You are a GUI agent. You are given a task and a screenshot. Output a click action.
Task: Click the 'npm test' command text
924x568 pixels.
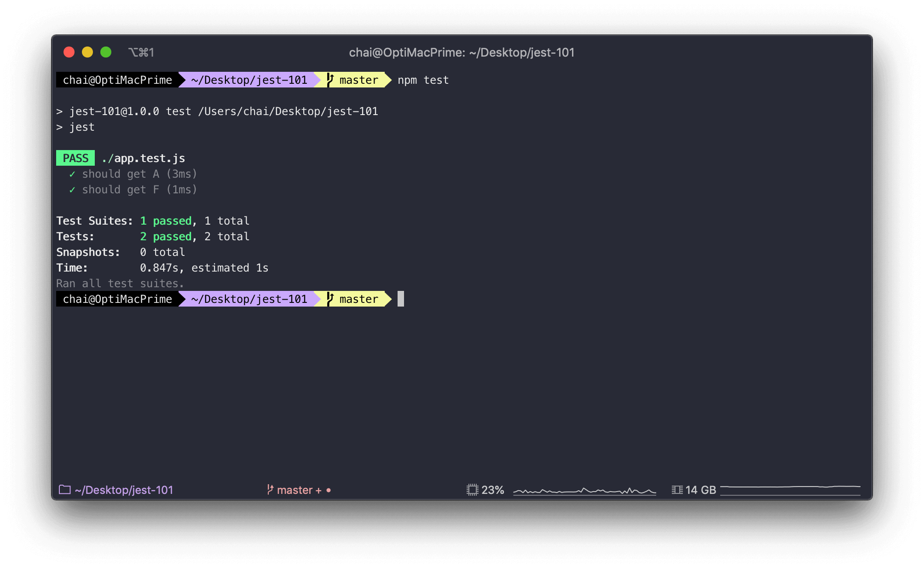coord(423,80)
